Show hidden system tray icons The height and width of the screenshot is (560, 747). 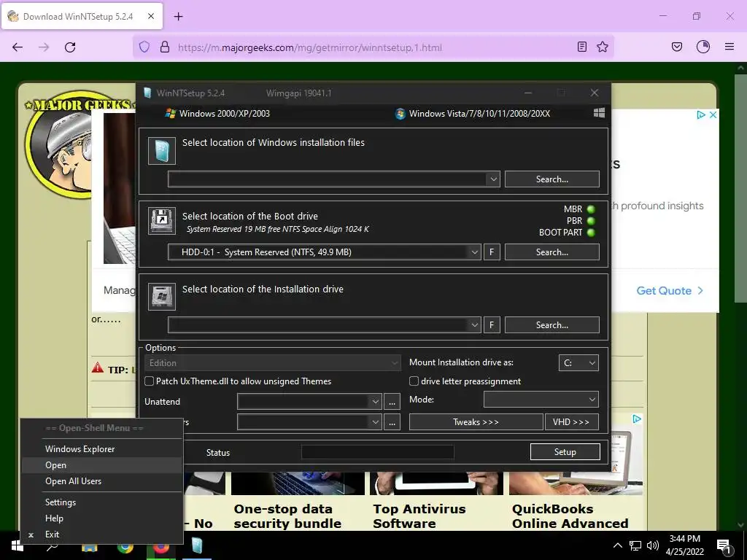[x=617, y=545]
